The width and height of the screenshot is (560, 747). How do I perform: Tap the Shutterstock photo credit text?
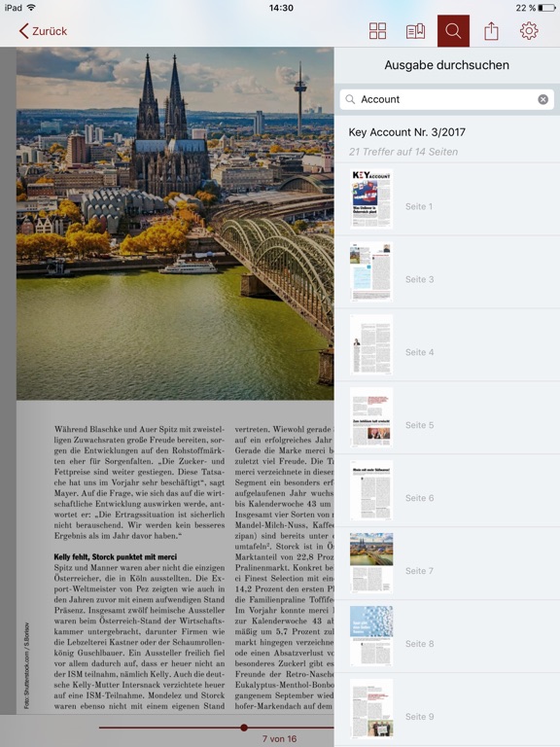(x=26, y=665)
